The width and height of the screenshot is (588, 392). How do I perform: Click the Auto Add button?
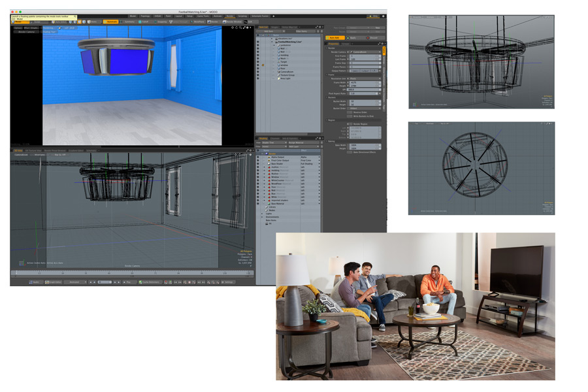[335, 37]
